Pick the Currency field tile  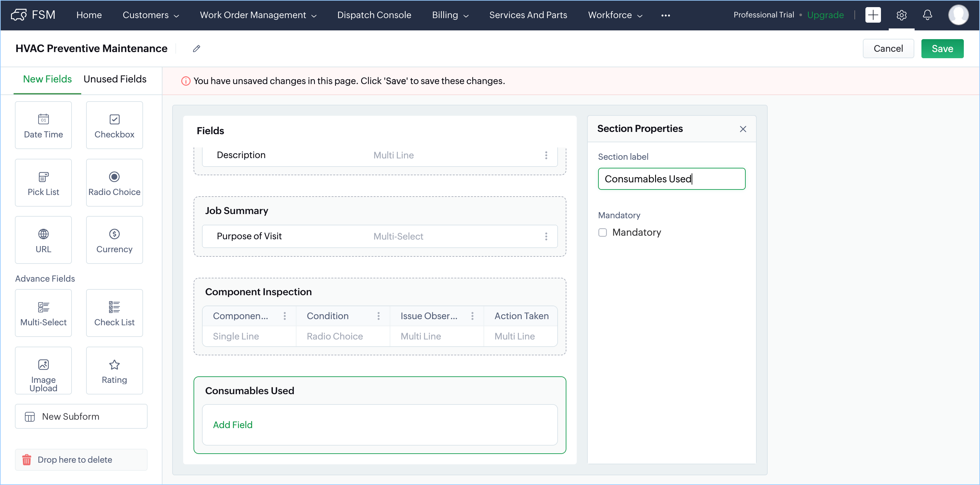[x=114, y=240]
